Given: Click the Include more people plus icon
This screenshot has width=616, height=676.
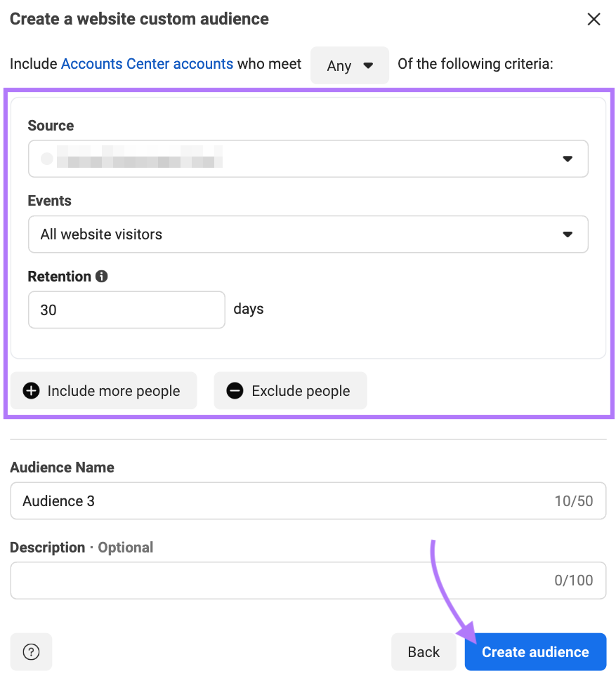Looking at the screenshot, I should tap(32, 391).
